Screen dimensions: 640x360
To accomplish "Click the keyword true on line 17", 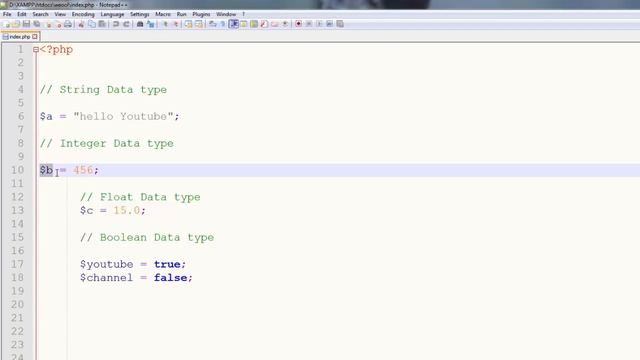I will pos(167,264).
